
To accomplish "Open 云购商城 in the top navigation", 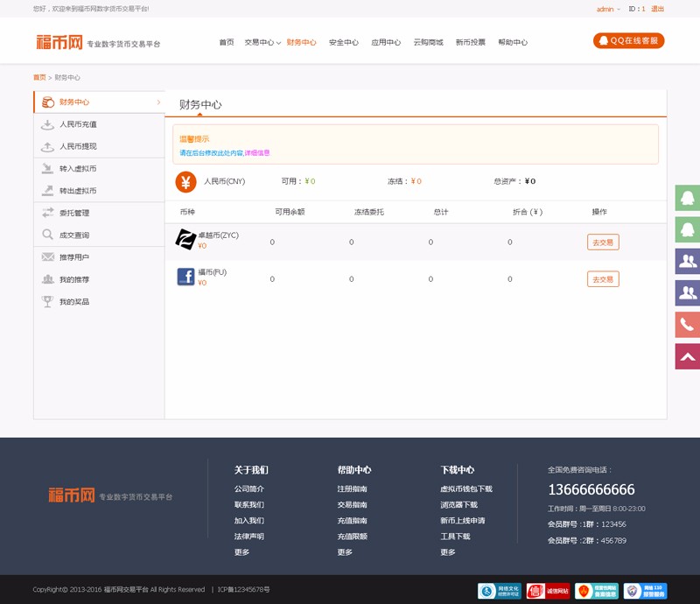I will [428, 42].
